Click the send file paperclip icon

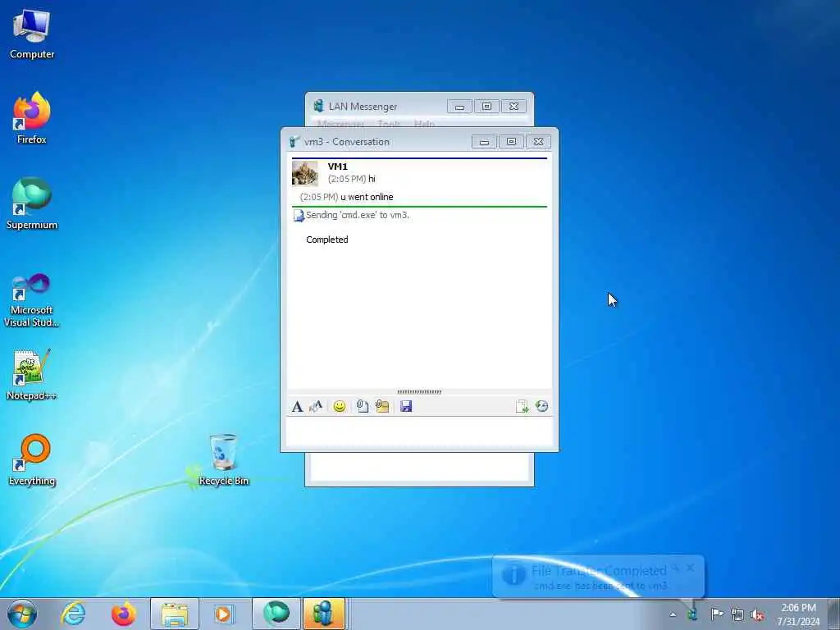click(362, 406)
